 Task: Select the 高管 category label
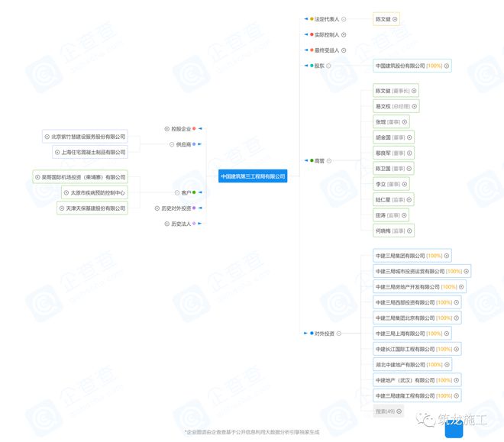pyautogui.click(x=319, y=160)
